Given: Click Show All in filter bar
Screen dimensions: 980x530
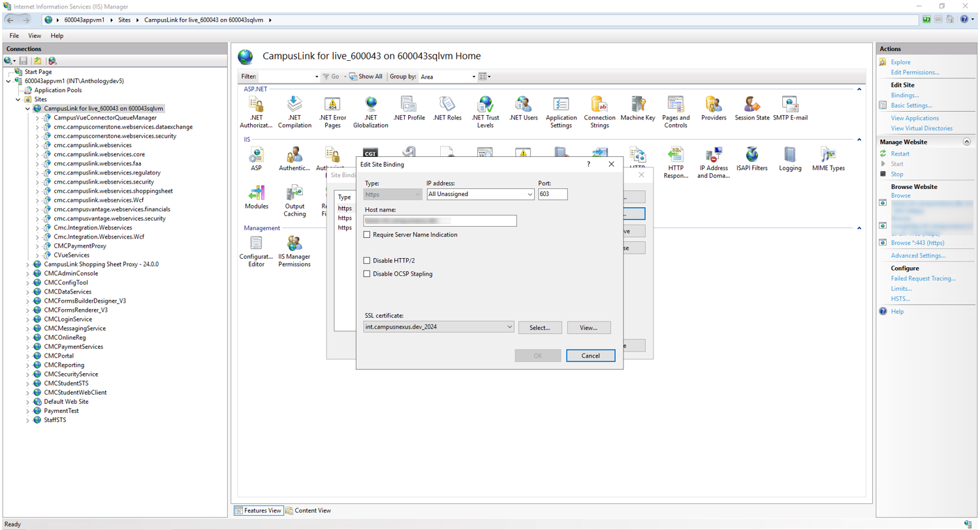Looking at the screenshot, I should point(366,76).
